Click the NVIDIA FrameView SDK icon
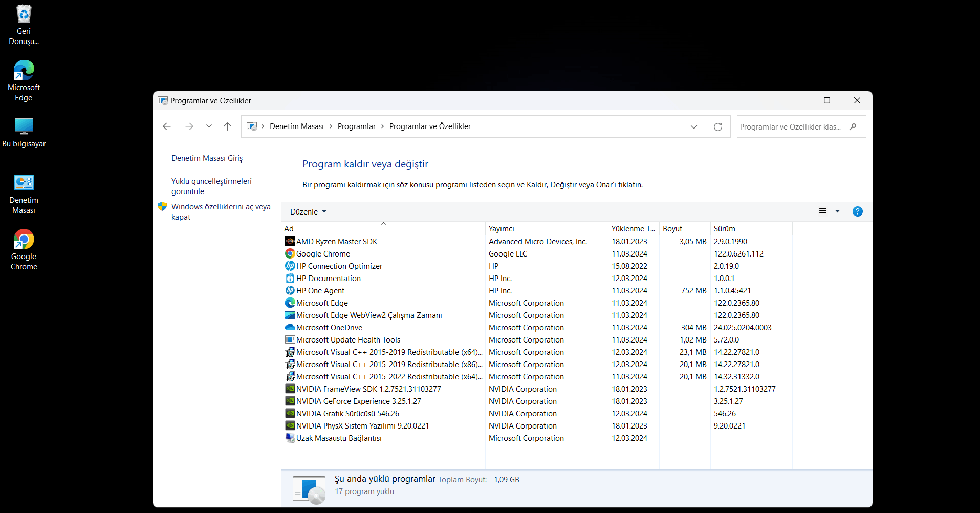This screenshot has height=513, width=980. [x=290, y=389]
